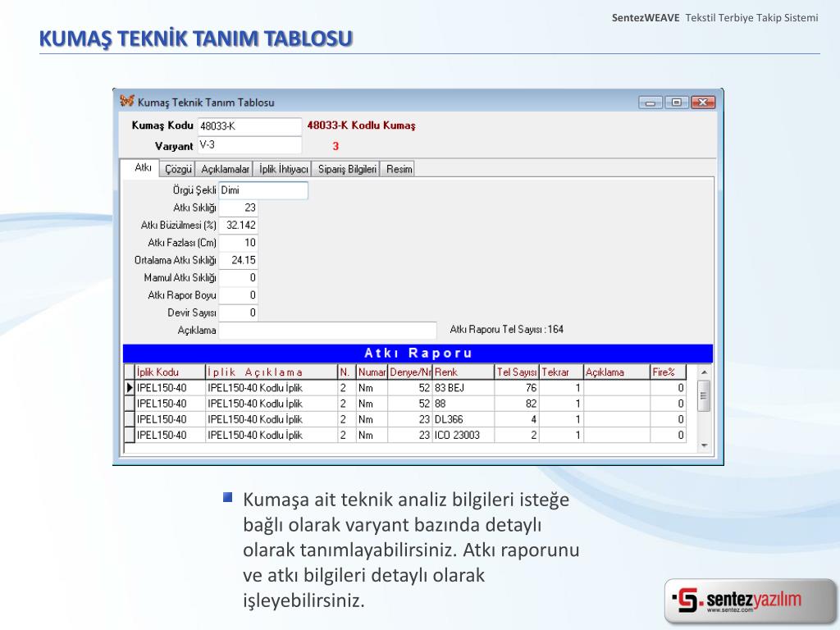Image resolution: width=840 pixels, height=630 pixels.
Task: Click the Mamul Atkı Sıklığı field
Action: [x=239, y=278]
